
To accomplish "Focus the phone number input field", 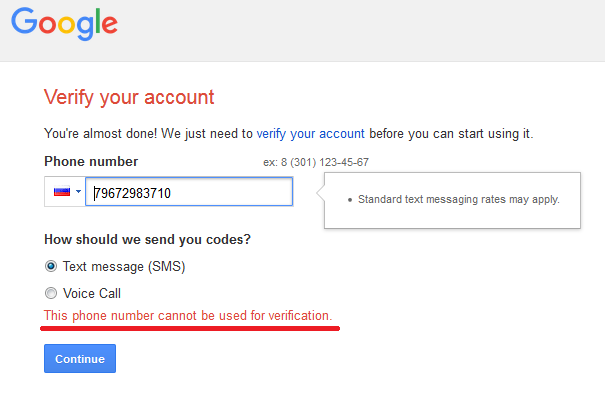I will pos(190,192).
